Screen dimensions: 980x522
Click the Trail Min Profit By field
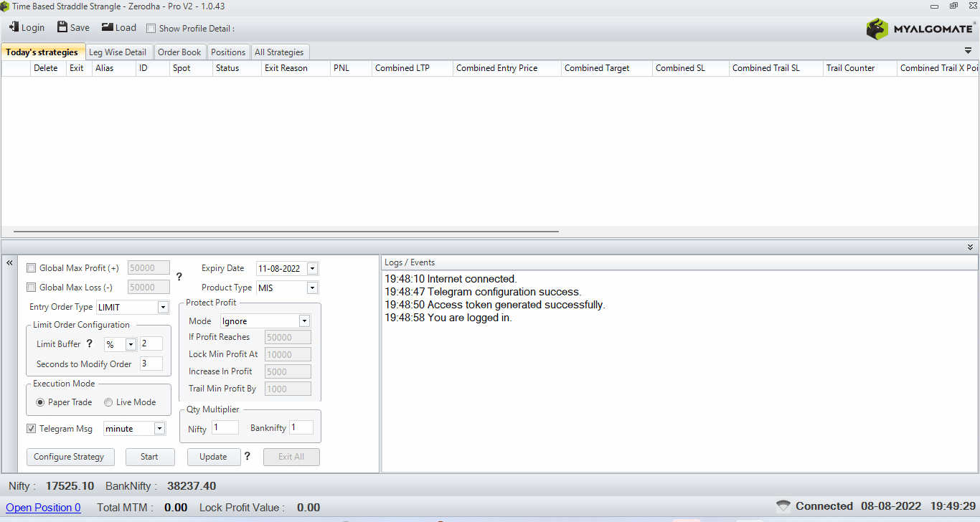288,389
